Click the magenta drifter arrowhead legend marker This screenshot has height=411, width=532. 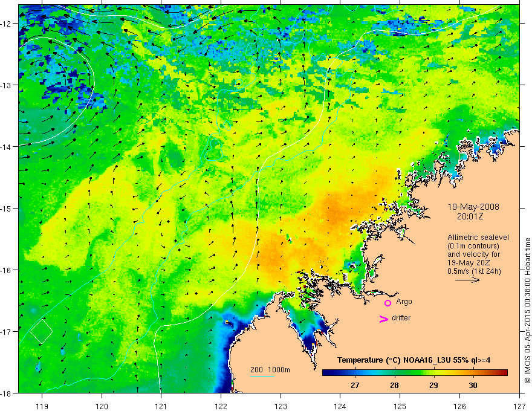tap(384, 319)
